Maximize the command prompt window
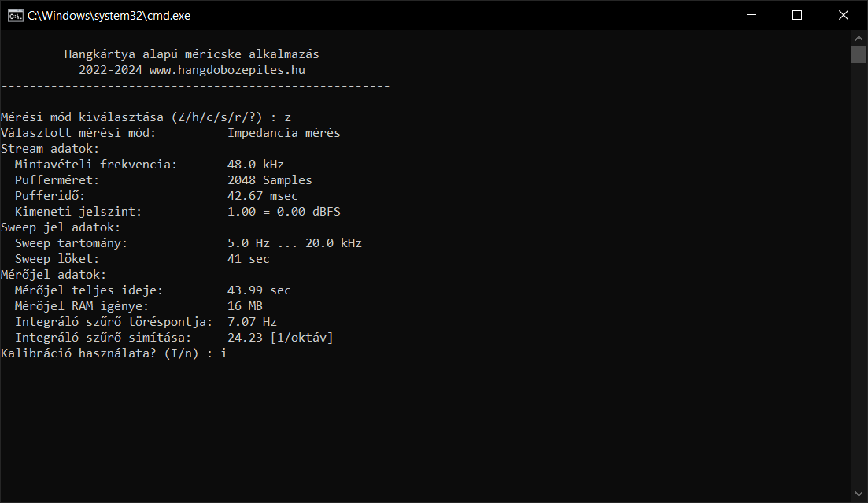 [x=797, y=15]
